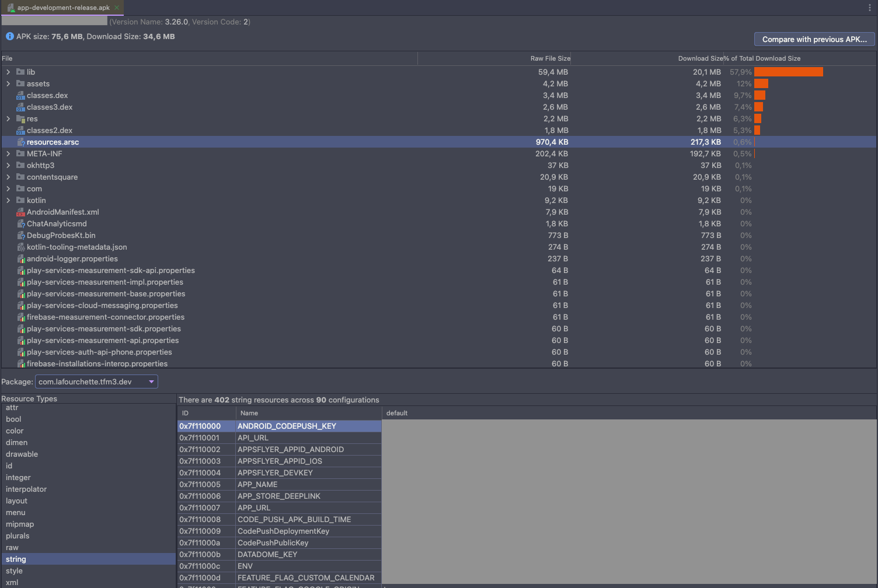Click the android-logger.properties file icon
This screenshot has width=878, height=588.
coord(21,259)
